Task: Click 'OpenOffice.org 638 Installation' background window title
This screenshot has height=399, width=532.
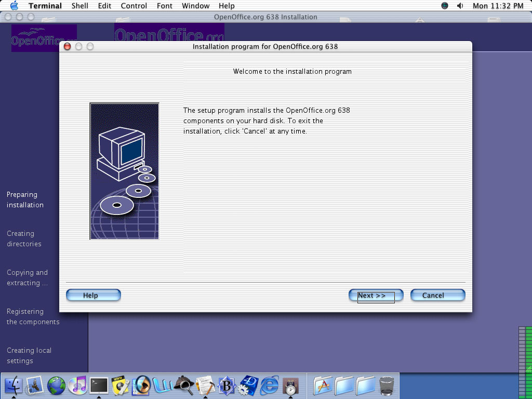Action: (265, 17)
